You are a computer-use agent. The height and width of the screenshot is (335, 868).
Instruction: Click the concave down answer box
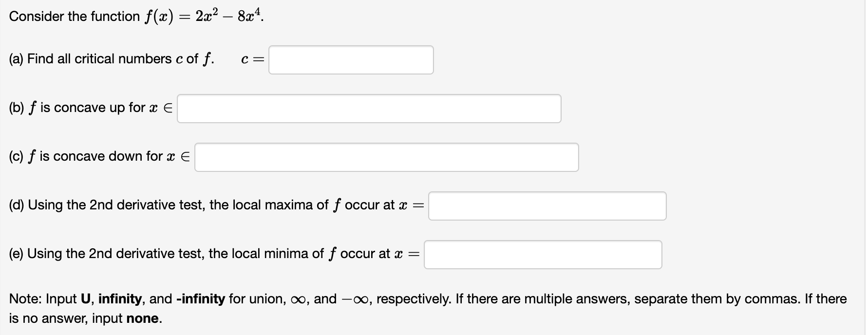[x=386, y=157]
